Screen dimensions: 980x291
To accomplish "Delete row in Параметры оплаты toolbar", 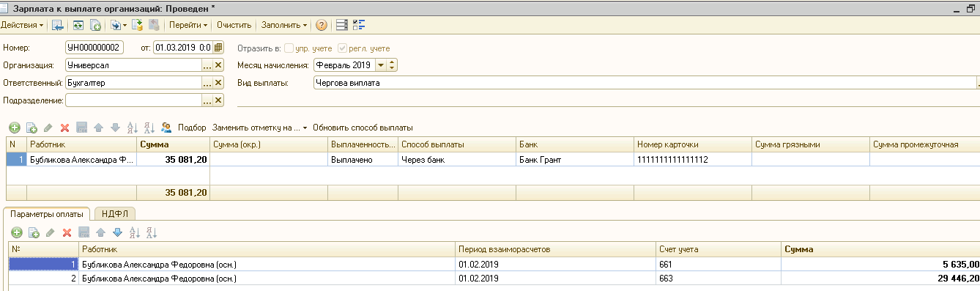I will (x=67, y=232).
